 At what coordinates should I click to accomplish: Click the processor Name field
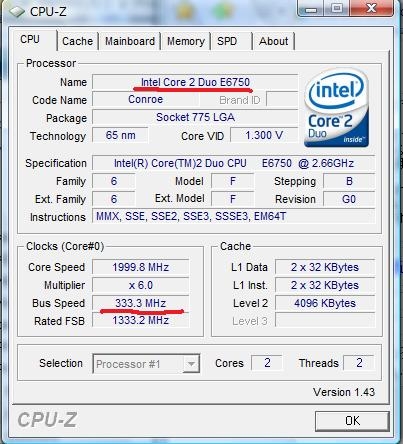[195, 82]
